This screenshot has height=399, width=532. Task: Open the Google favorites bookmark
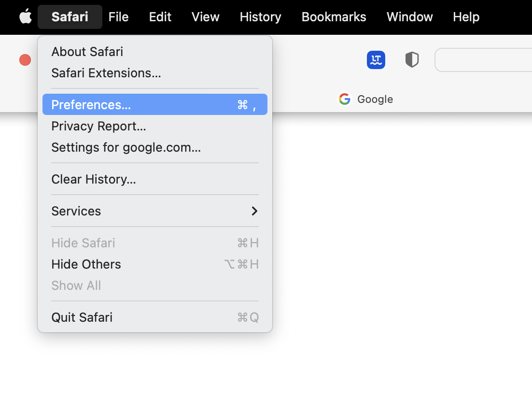pyautogui.click(x=366, y=99)
